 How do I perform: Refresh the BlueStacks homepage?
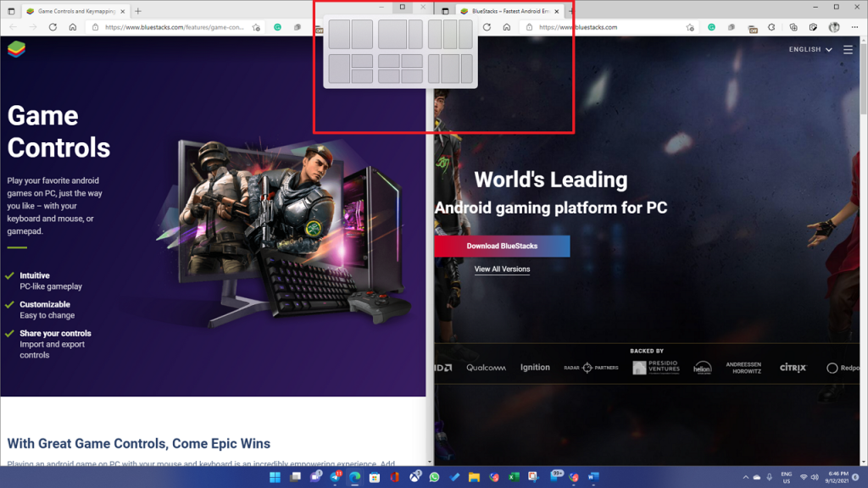[487, 26]
